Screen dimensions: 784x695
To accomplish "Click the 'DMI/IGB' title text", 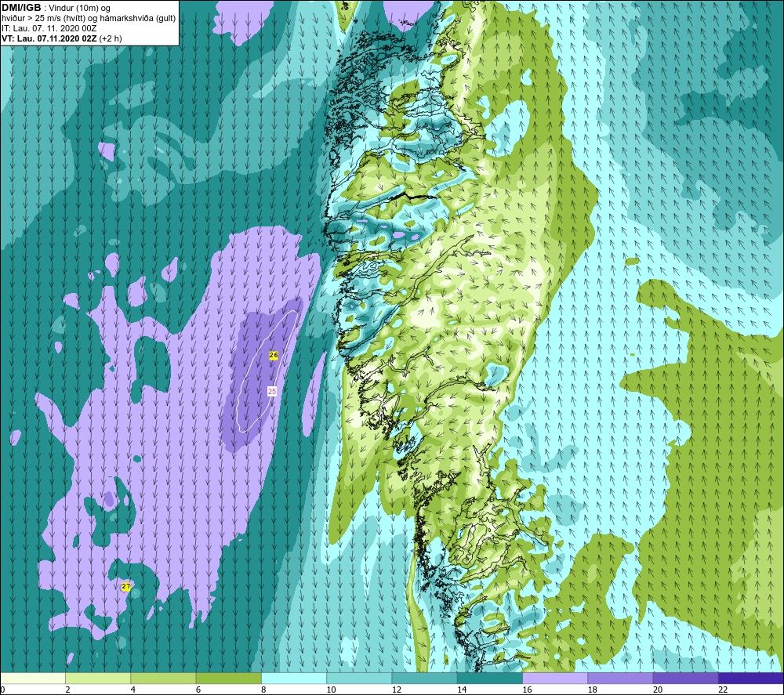I will click(21, 8).
